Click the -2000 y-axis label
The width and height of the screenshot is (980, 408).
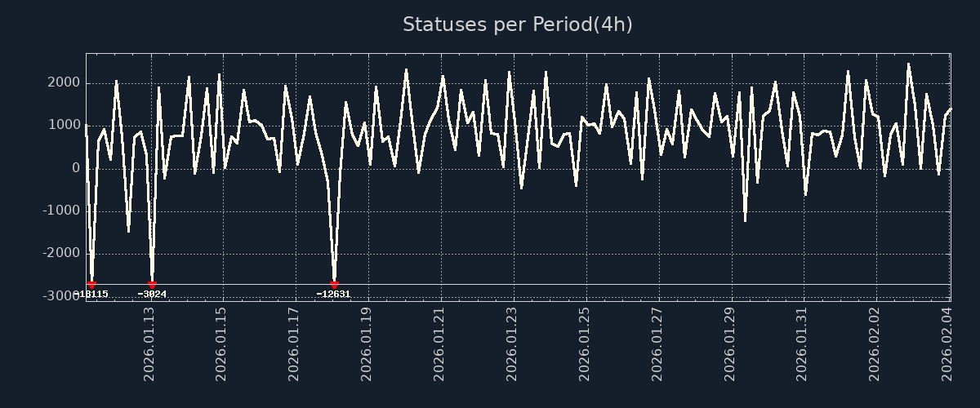[60, 254]
